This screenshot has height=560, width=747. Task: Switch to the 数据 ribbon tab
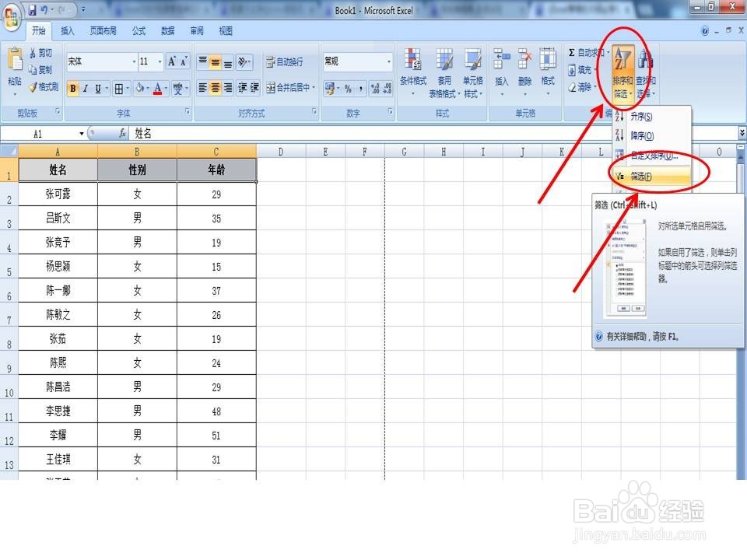[168, 31]
